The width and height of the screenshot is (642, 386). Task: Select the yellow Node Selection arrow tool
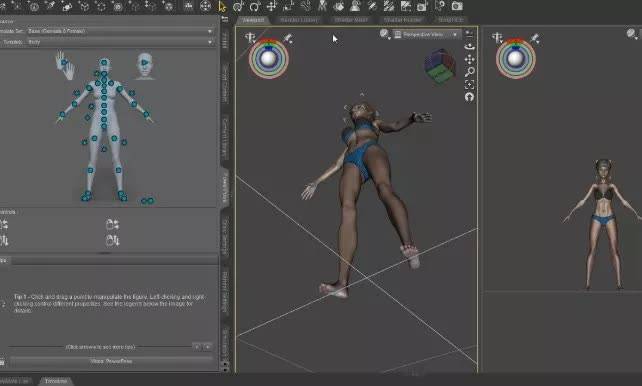click(x=222, y=7)
